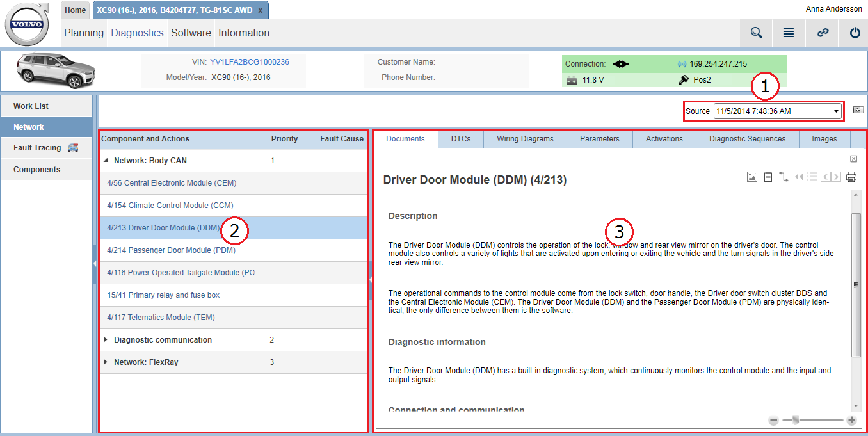Open the Diagnostics menu
This screenshot has height=436, width=868.
[138, 33]
